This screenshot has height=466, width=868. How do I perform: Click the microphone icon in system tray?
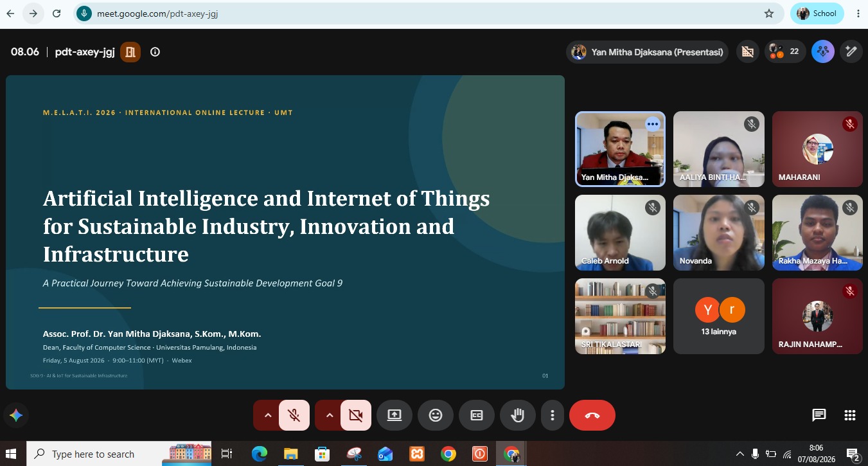(x=756, y=454)
